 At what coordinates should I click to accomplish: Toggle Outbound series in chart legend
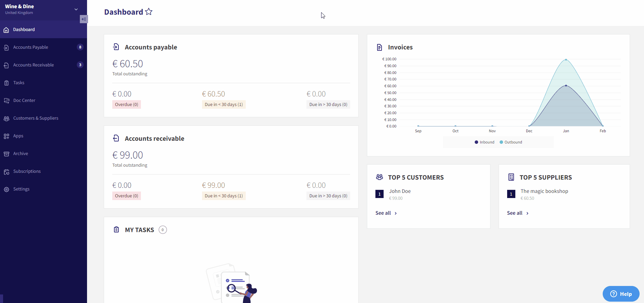(511, 142)
